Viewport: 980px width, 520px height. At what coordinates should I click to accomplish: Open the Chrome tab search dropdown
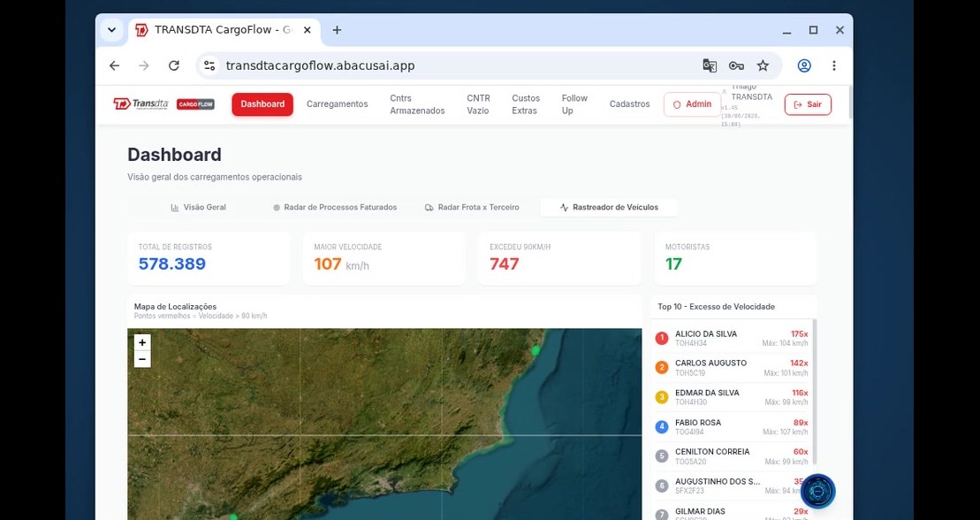(111, 30)
